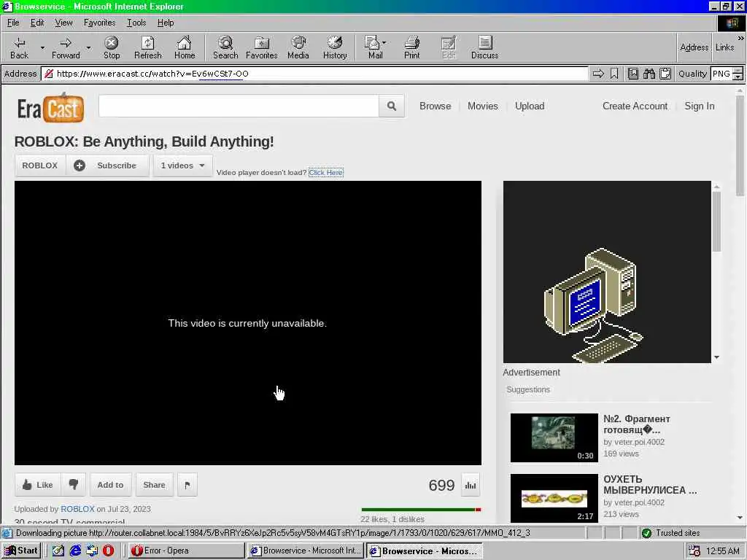Show video statistics bar chart icon
The height and width of the screenshot is (560, 747).
point(471,485)
